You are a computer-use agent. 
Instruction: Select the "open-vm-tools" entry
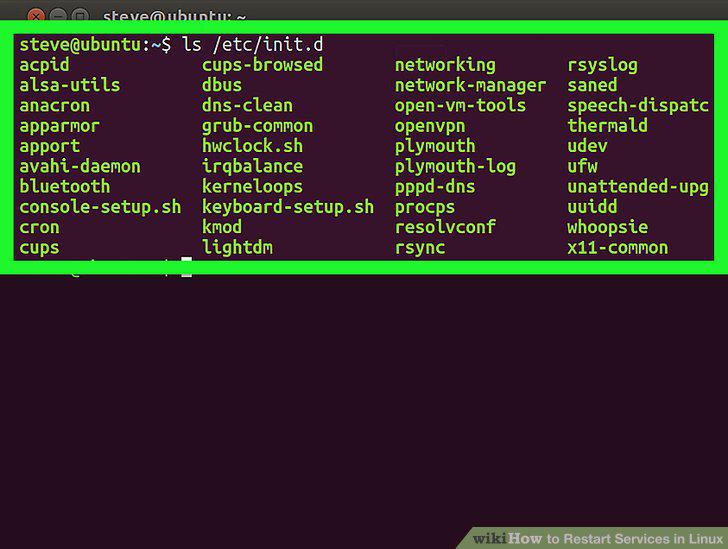point(461,106)
